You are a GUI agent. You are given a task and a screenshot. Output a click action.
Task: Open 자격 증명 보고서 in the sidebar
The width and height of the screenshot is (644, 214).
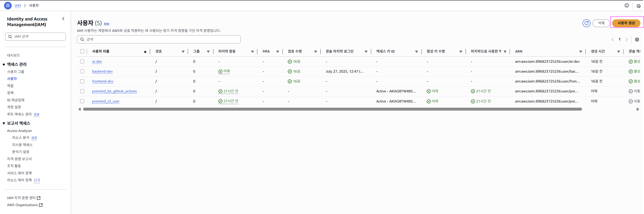click(19, 159)
